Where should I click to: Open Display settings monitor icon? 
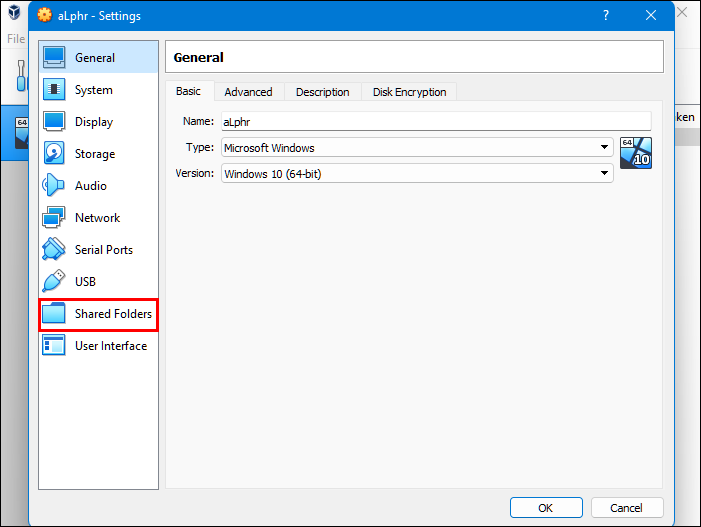tap(54, 122)
